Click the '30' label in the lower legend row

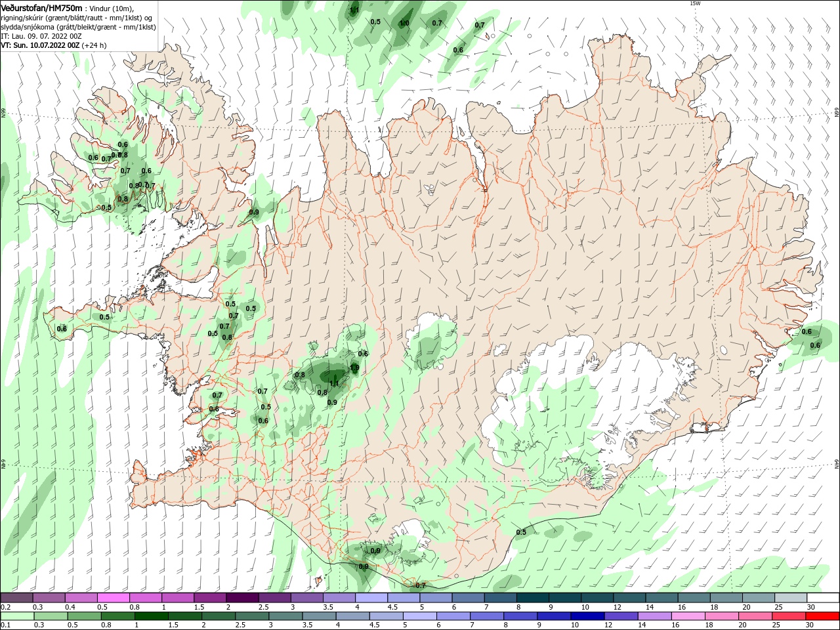810,625
